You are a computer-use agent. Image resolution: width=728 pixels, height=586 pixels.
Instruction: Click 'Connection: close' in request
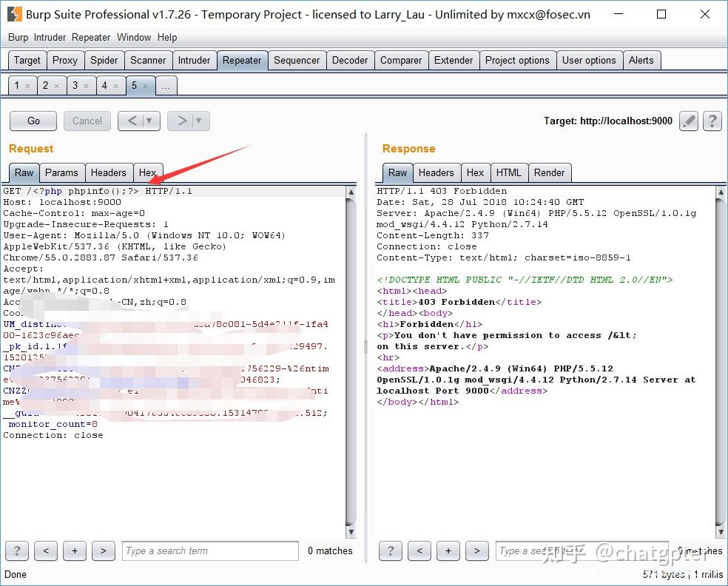53,436
